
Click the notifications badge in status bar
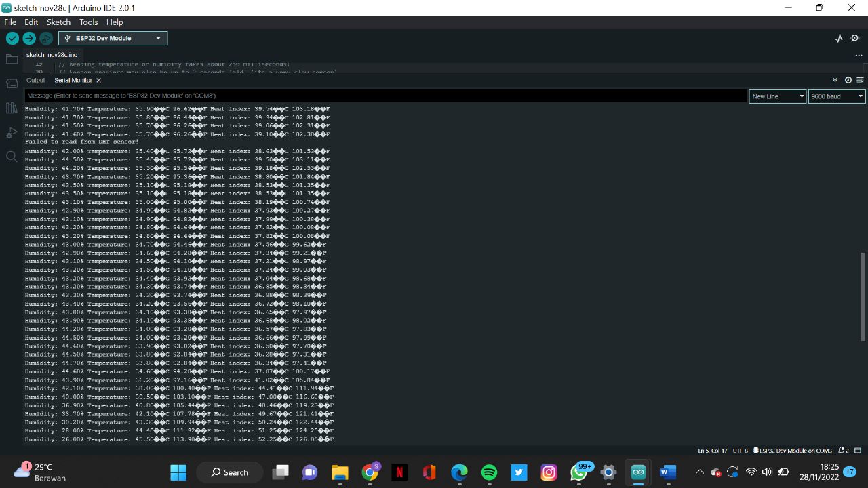843,450
